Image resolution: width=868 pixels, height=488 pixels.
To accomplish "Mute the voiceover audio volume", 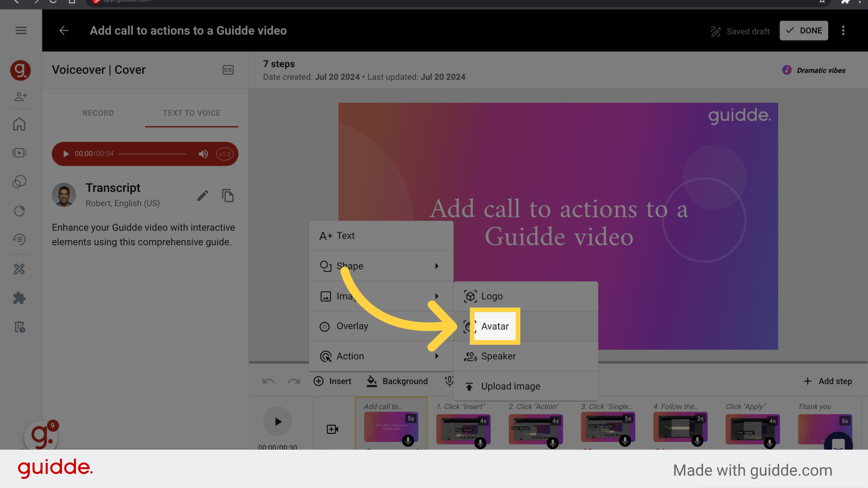I will pyautogui.click(x=203, y=154).
